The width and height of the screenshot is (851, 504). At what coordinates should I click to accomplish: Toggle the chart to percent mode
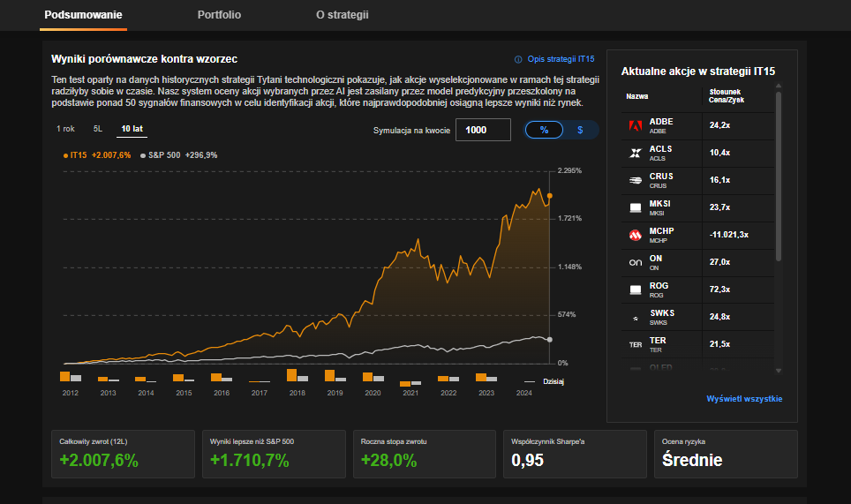(545, 130)
